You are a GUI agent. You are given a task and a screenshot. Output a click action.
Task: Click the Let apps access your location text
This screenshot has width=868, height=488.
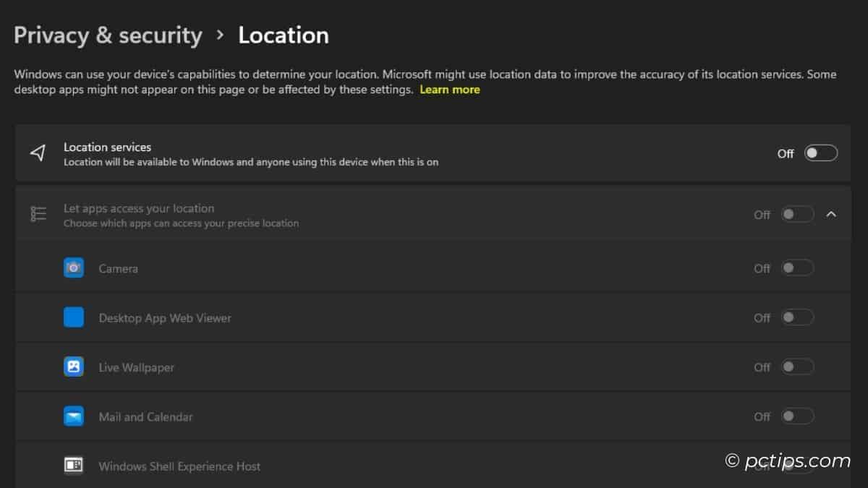tap(139, 208)
